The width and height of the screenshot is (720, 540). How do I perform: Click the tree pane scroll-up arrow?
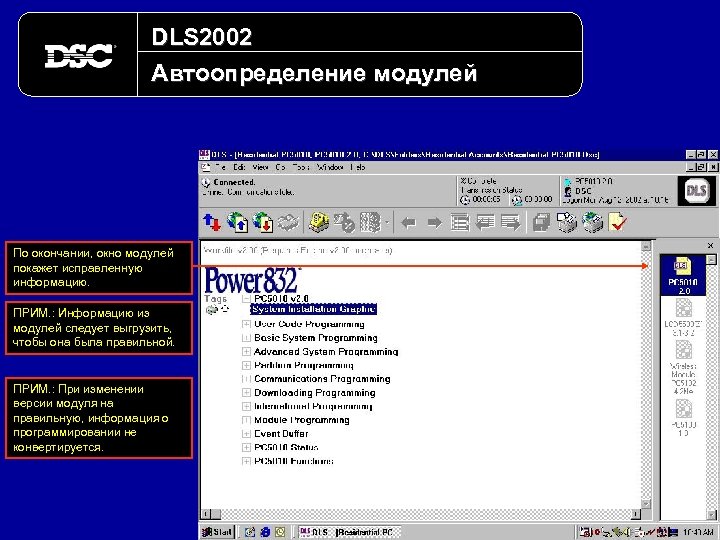(646, 246)
